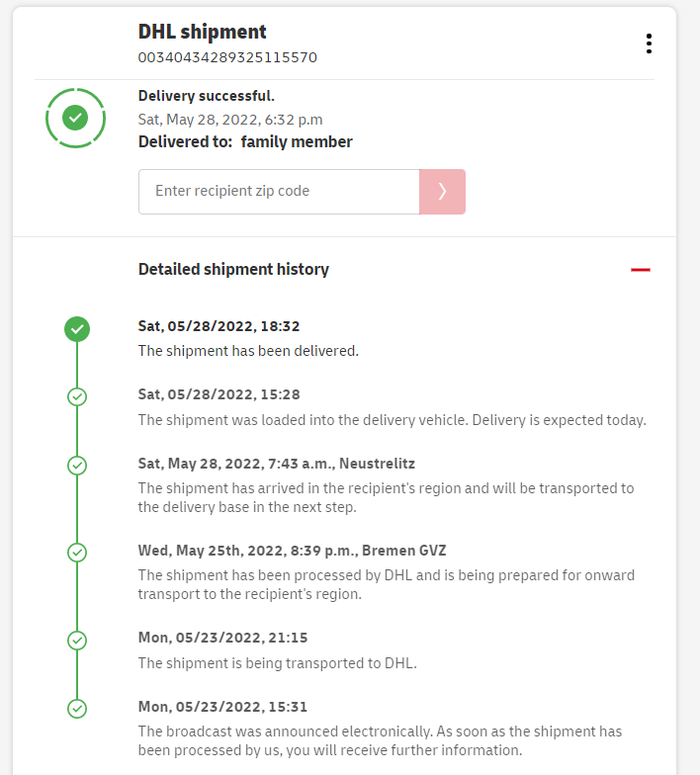Submit zip code with the arrow button
Image resolution: width=700 pixels, height=775 pixels.
click(x=442, y=192)
